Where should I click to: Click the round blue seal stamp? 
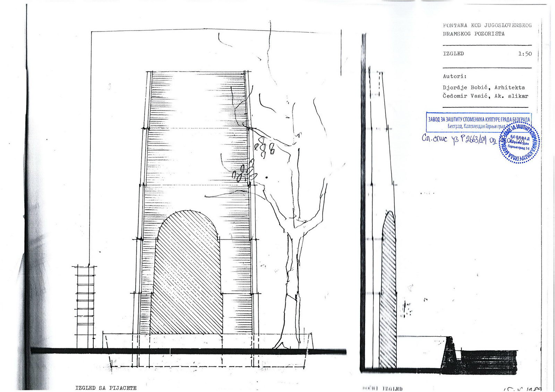(520, 143)
